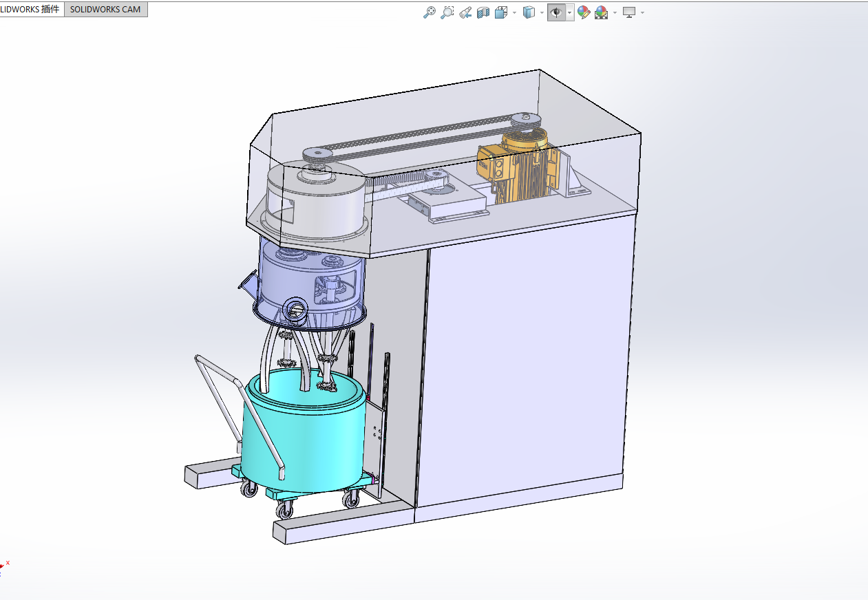Expand the Display Style dropdown arrow
Viewport: 868px width, 600px height.
pyautogui.click(x=542, y=12)
